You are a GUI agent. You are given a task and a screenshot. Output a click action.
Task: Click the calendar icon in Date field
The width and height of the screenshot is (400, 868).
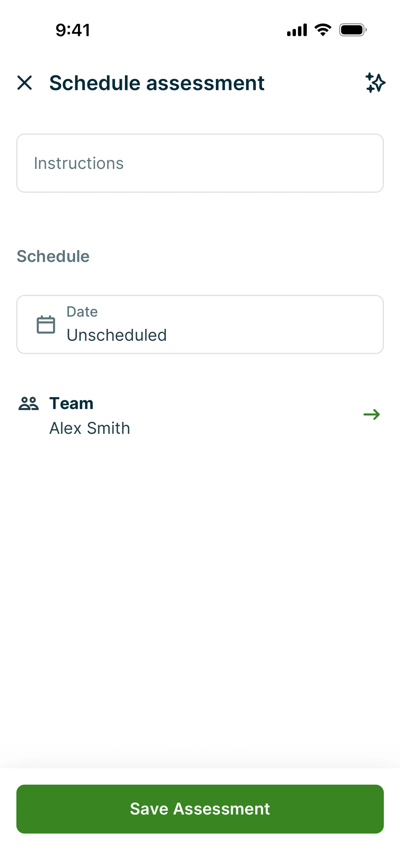pyautogui.click(x=46, y=325)
